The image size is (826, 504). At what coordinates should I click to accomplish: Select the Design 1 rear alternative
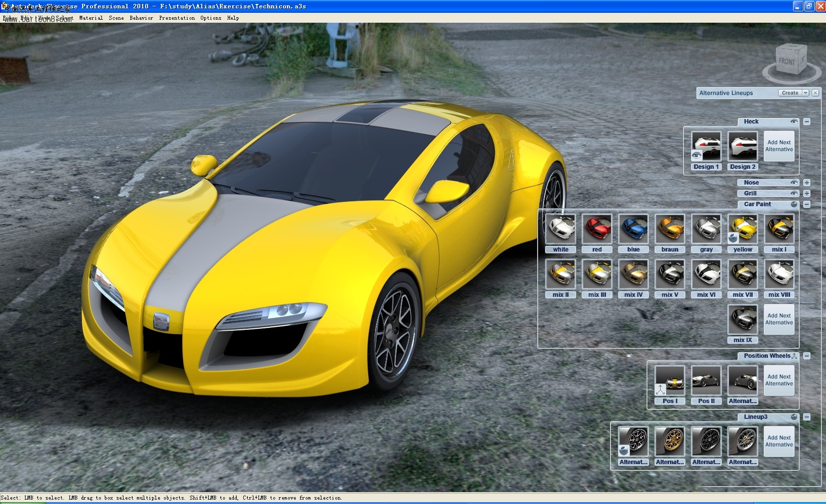[706, 146]
